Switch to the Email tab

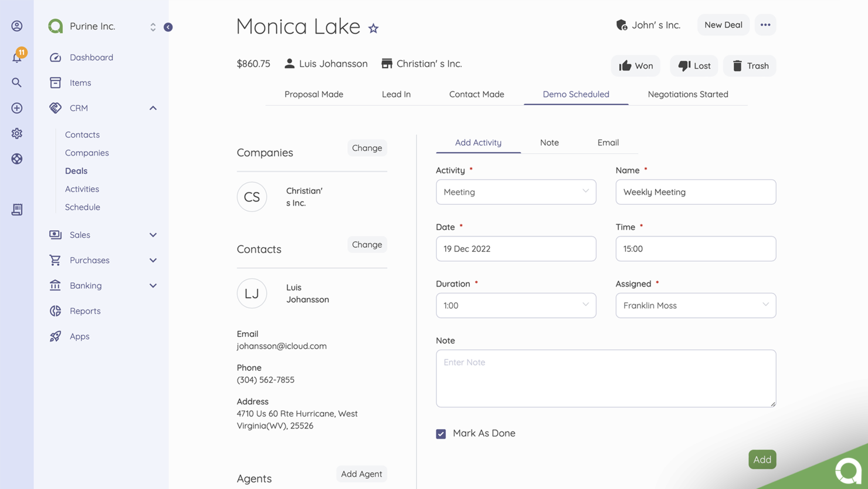[x=608, y=142]
